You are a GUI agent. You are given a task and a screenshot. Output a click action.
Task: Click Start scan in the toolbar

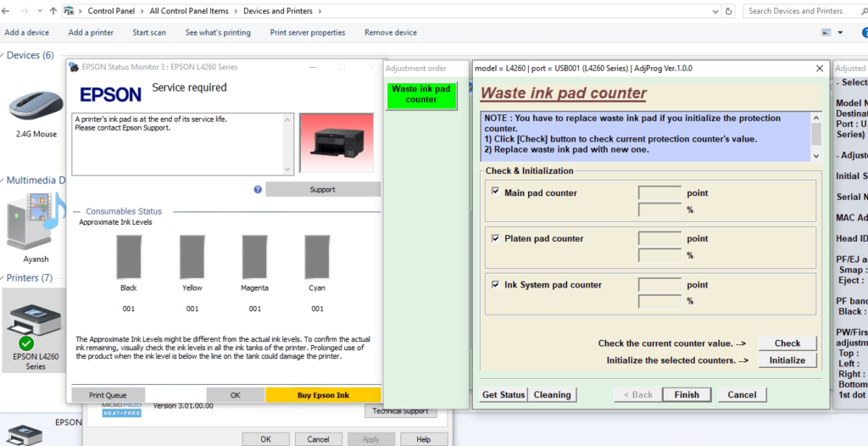pos(149,33)
